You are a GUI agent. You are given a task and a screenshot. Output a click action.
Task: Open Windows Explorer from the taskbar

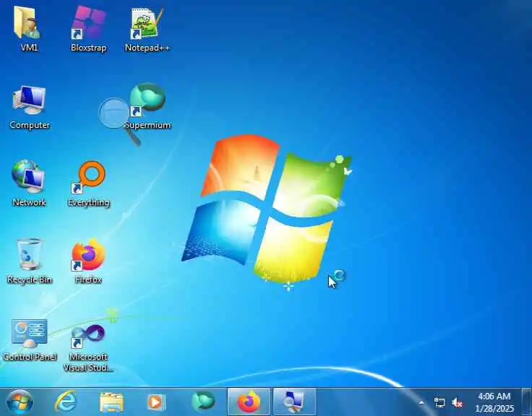pyautogui.click(x=111, y=403)
